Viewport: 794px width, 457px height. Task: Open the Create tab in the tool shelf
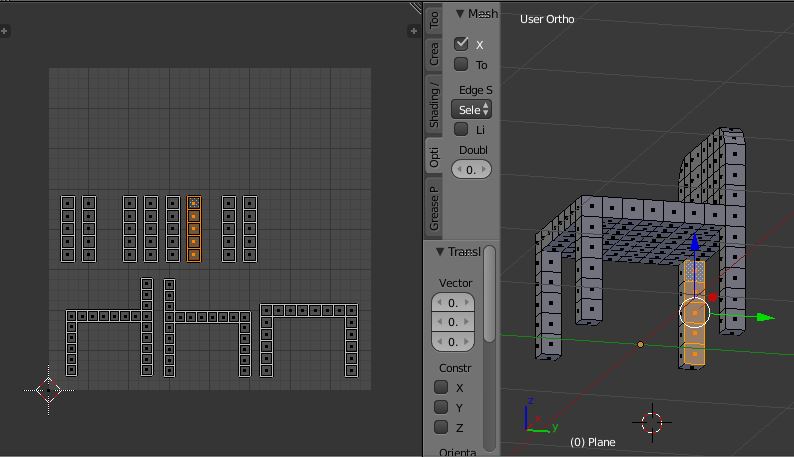coord(433,54)
